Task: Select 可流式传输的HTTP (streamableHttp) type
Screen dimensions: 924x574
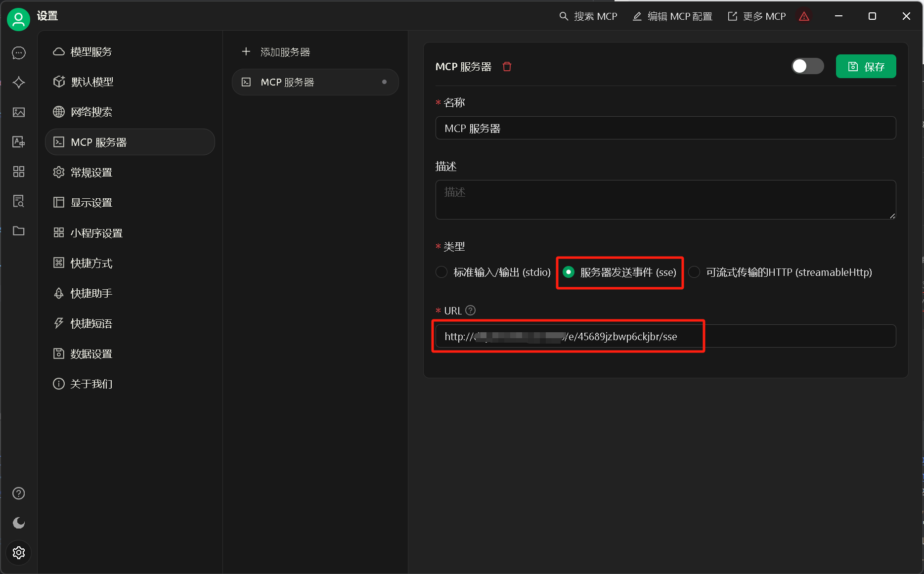Action: click(x=780, y=272)
